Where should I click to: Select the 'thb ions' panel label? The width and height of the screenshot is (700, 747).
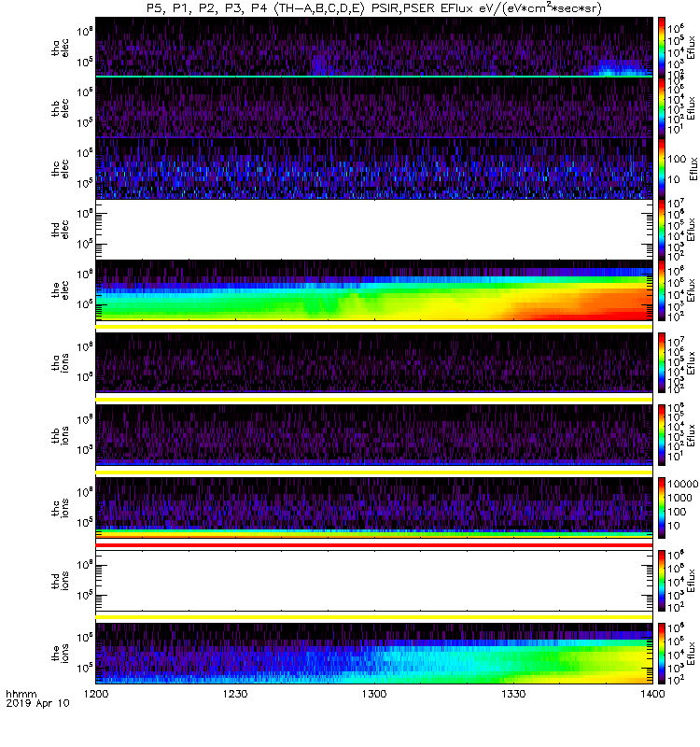(60, 435)
